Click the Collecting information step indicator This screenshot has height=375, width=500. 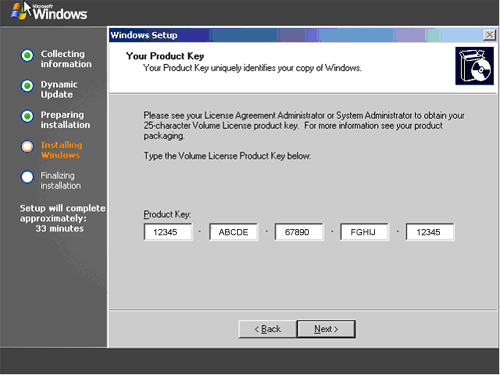pyautogui.click(x=27, y=55)
